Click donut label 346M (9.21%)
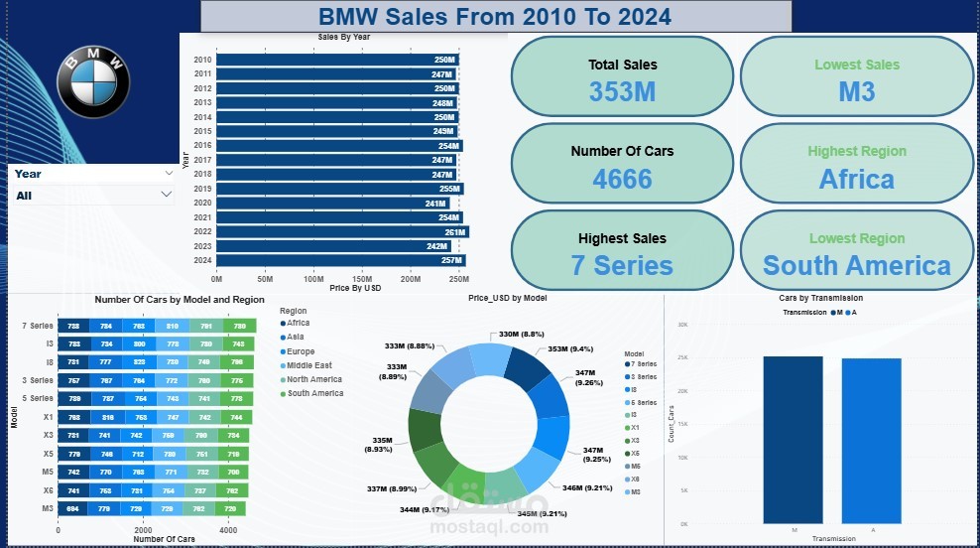 (x=587, y=487)
